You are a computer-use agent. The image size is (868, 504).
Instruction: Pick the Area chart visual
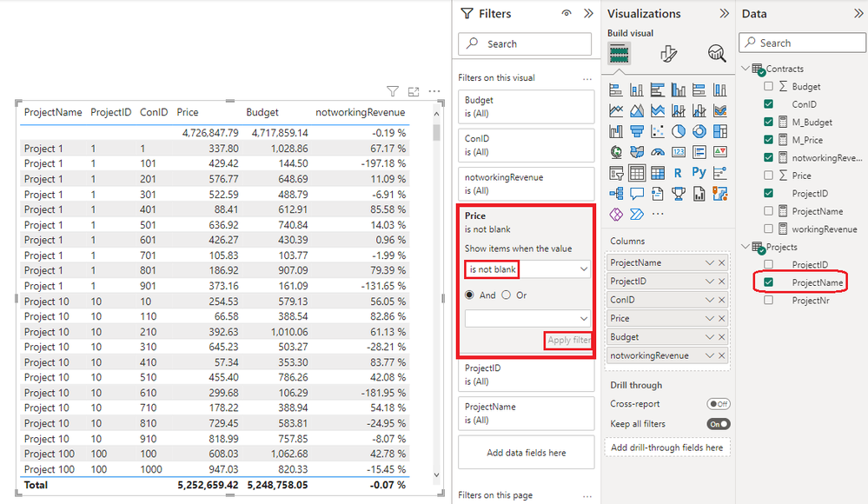pyautogui.click(x=637, y=110)
